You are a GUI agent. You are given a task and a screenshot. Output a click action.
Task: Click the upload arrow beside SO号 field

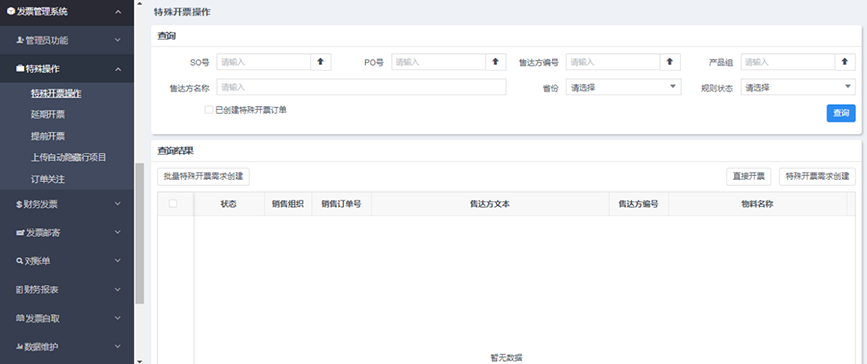point(321,62)
